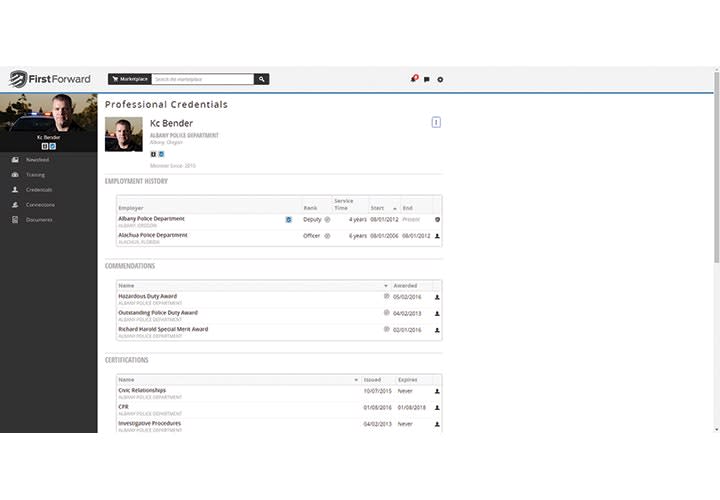The width and height of the screenshot is (720, 500).
Task: Open Documents in the sidebar
Action: (x=39, y=219)
